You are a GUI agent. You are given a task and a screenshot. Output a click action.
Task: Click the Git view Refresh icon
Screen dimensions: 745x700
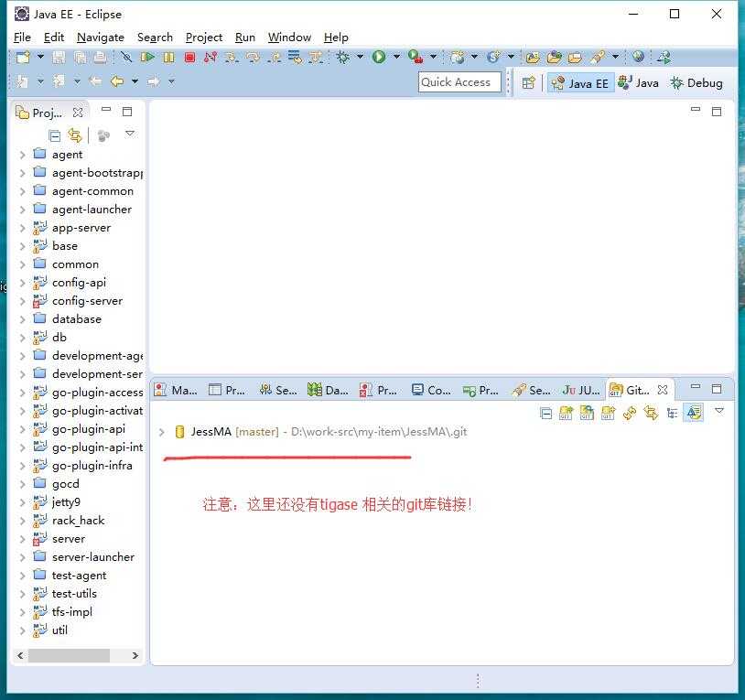tap(630, 414)
